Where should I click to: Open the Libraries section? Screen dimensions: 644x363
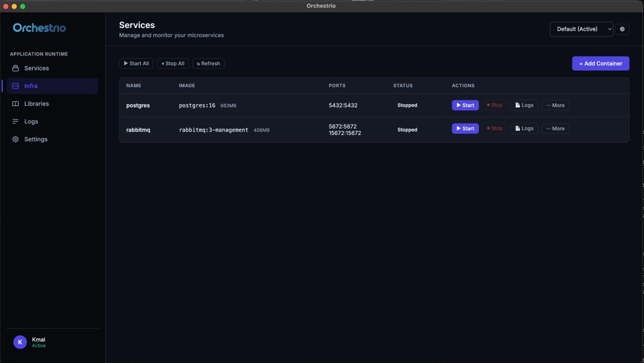coord(53,104)
